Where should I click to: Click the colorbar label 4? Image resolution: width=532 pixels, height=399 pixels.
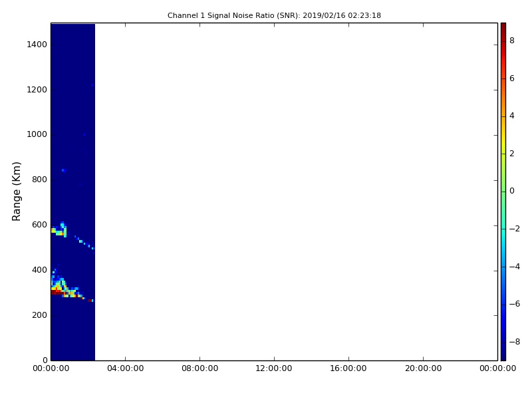[512, 116]
